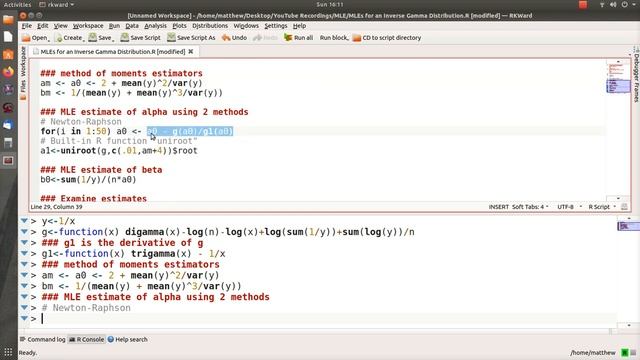Open the Workspace menu

[88, 26]
